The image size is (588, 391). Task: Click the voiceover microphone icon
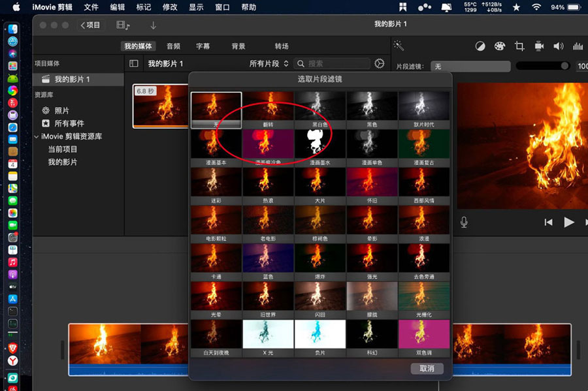[x=464, y=222]
